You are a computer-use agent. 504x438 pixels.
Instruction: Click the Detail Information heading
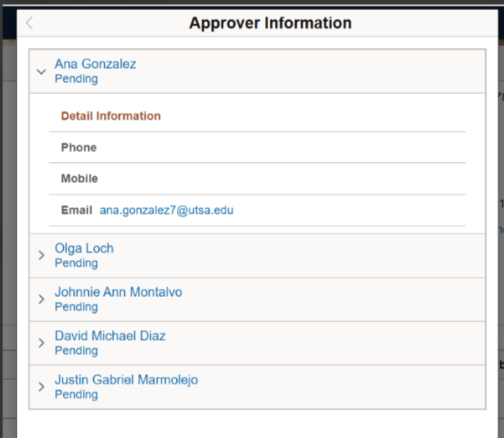(x=111, y=116)
